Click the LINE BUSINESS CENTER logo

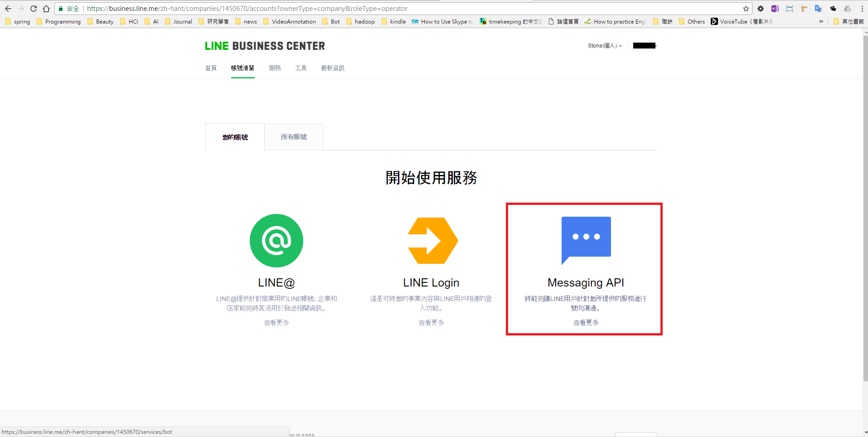pyautogui.click(x=265, y=46)
